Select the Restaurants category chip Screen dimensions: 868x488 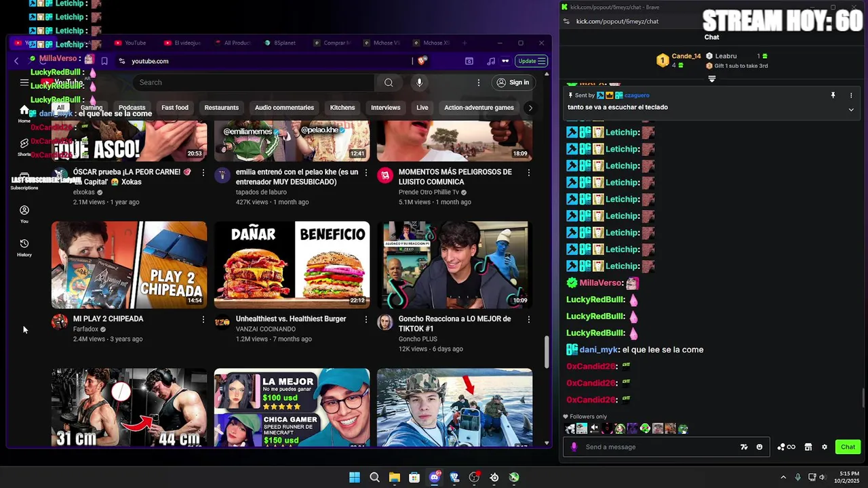(x=222, y=108)
